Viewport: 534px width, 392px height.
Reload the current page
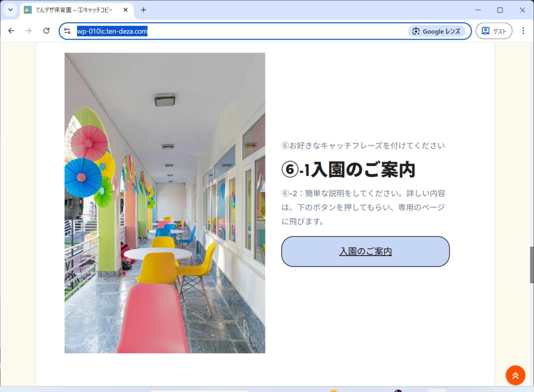coord(46,31)
